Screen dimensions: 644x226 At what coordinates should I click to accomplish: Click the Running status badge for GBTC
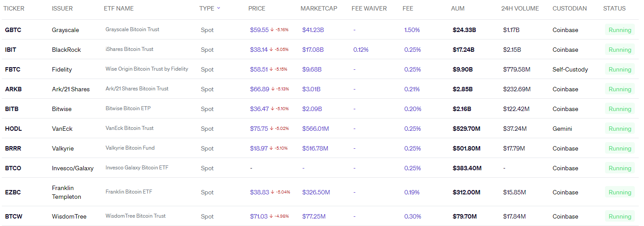tap(619, 30)
